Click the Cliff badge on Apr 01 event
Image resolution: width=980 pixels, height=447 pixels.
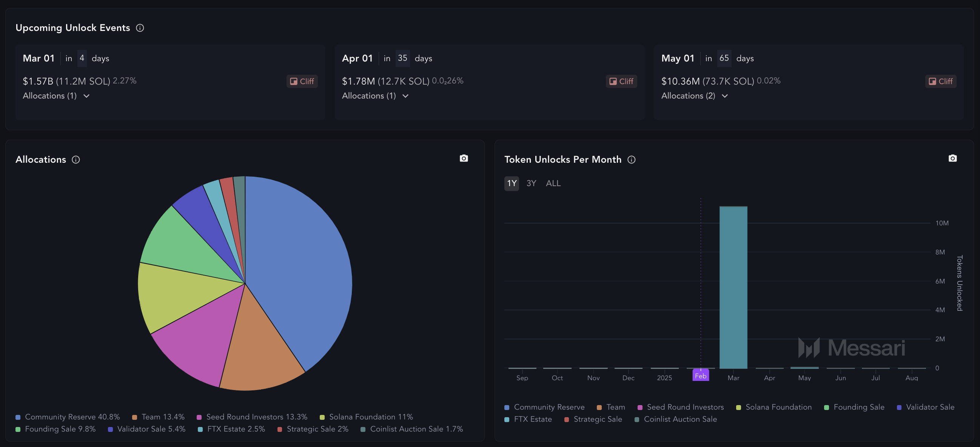click(x=621, y=81)
